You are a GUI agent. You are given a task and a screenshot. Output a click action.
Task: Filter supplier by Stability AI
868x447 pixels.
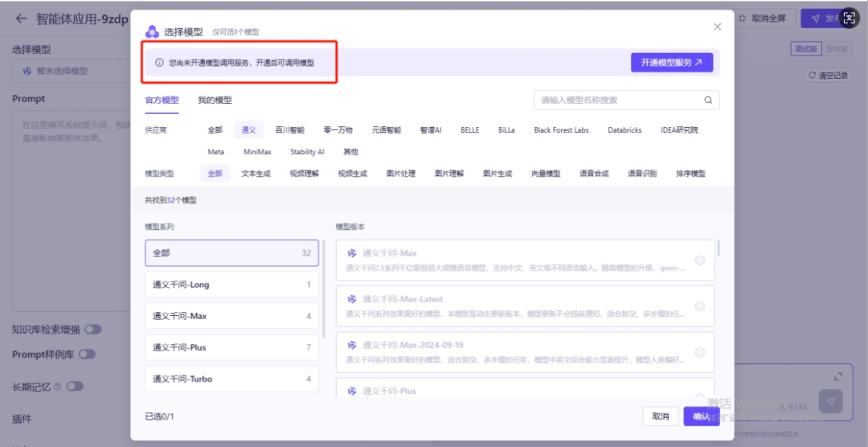click(307, 152)
